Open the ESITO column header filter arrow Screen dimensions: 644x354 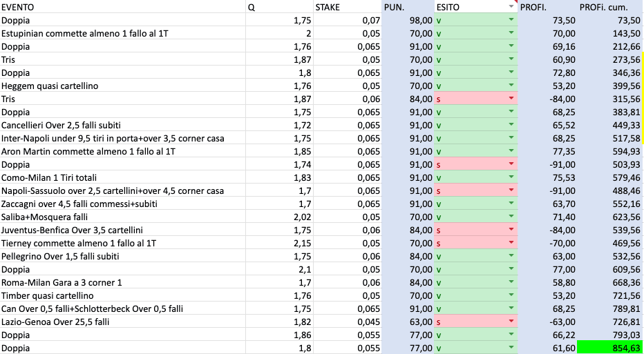511,7
